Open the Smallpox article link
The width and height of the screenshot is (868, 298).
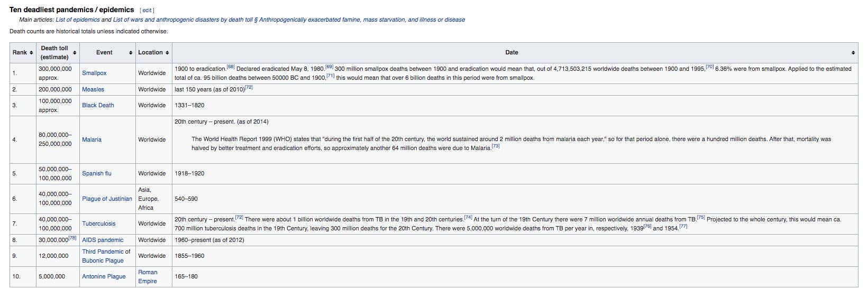pyautogui.click(x=94, y=73)
